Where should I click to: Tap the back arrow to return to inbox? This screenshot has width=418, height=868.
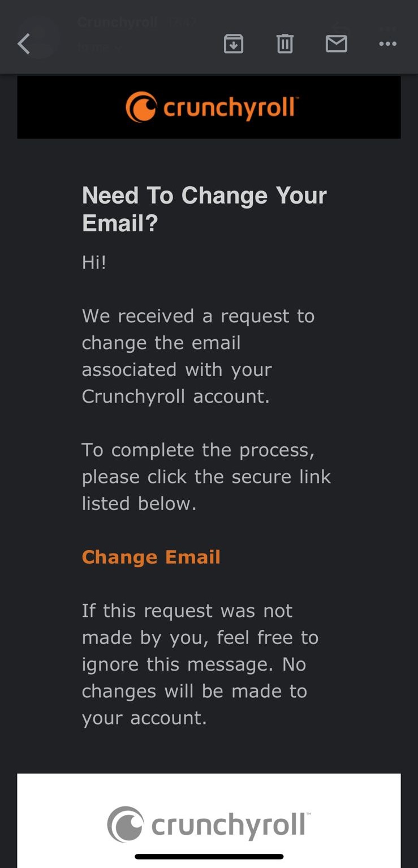23,44
